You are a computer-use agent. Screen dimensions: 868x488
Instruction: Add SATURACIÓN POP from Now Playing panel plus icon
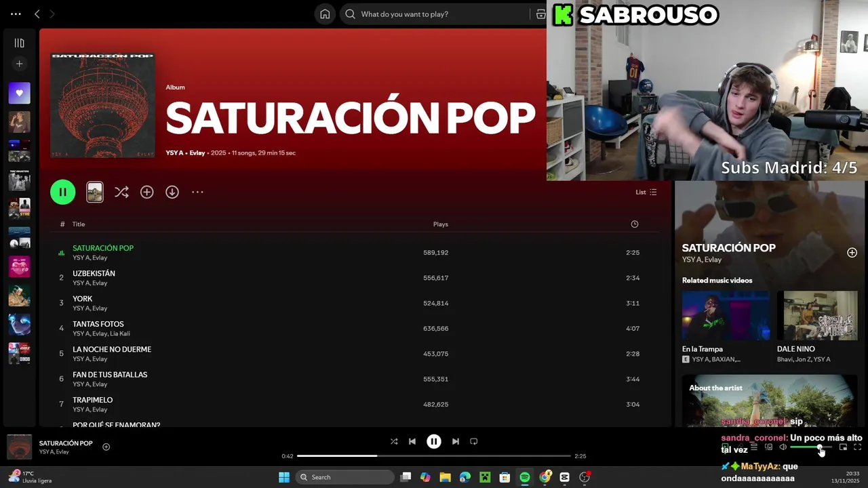click(x=852, y=253)
